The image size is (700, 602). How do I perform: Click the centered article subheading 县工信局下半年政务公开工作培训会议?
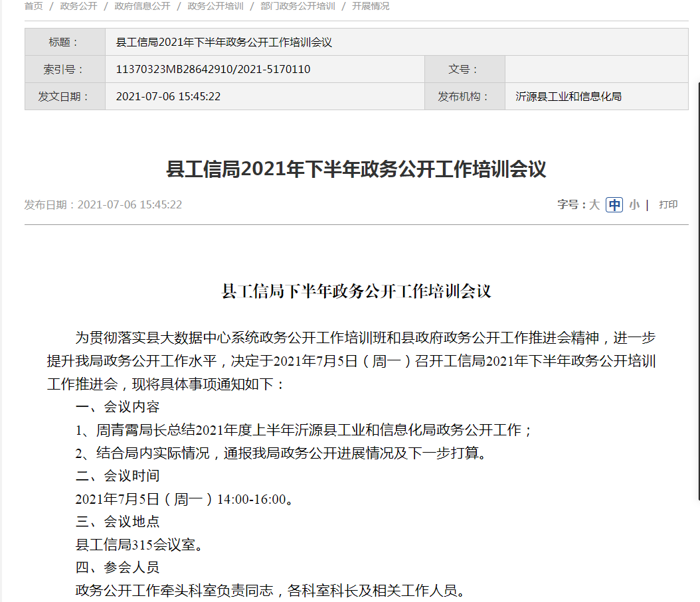pyautogui.click(x=356, y=291)
